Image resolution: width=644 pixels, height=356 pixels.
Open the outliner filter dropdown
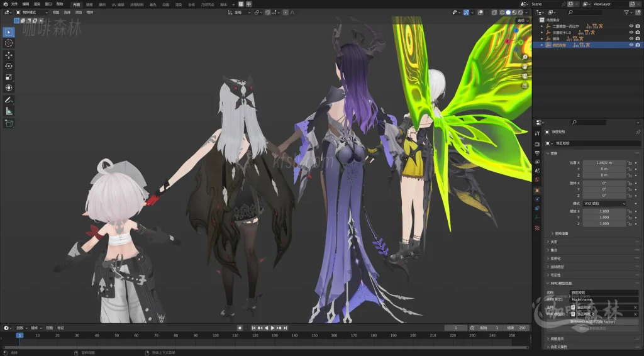(x=628, y=13)
